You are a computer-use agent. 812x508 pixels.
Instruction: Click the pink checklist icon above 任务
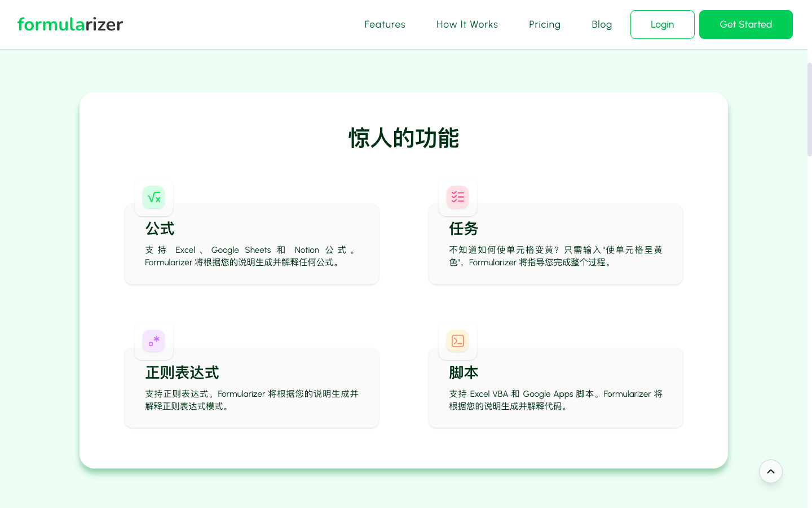(x=457, y=197)
